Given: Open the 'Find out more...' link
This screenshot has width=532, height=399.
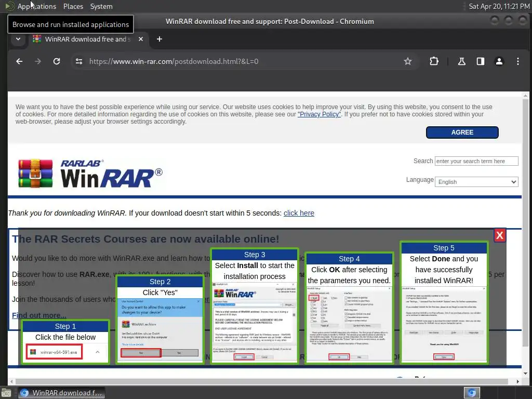Looking at the screenshot, I should coord(39,315).
